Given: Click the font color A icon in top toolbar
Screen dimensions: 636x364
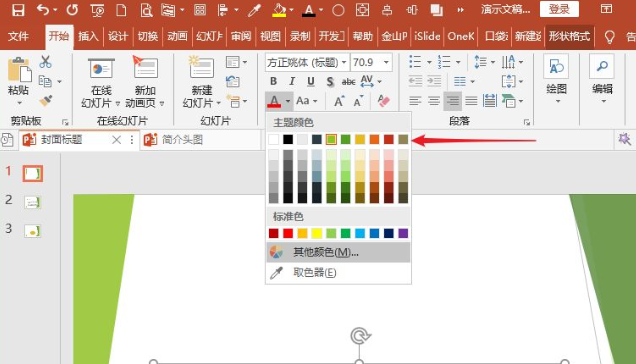Looking at the screenshot, I should (x=309, y=10).
